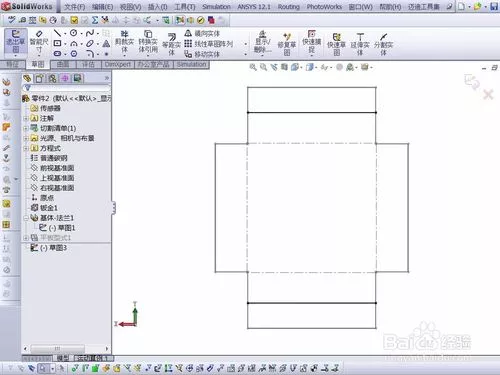The image size is (500, 375).
Task: Open the 文件(F) File menu
Action: tap(74, 7)
